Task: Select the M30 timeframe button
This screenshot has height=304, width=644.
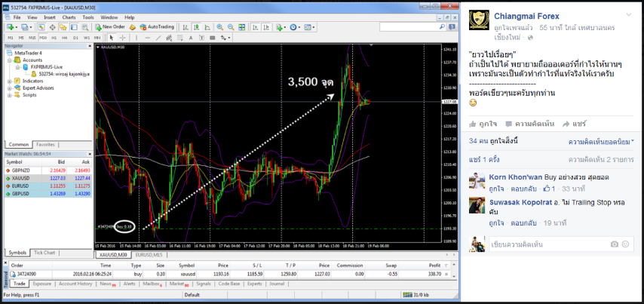Action: (43, 38)
